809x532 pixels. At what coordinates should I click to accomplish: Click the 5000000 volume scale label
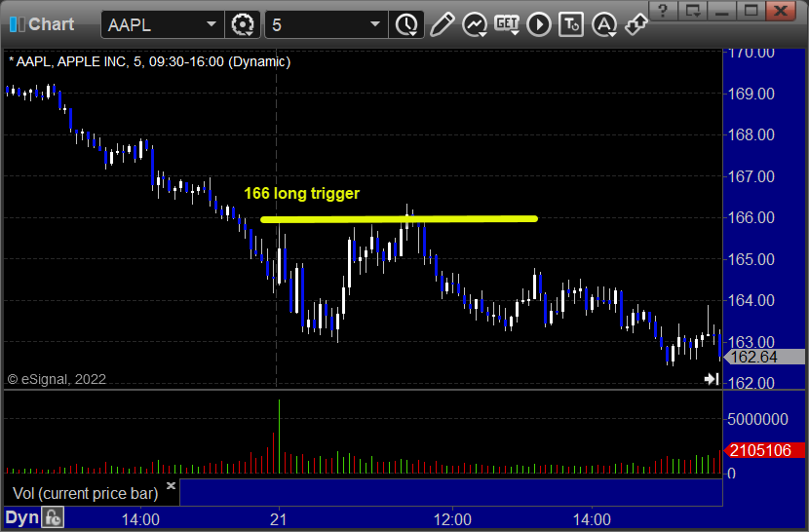pos(757,419)
